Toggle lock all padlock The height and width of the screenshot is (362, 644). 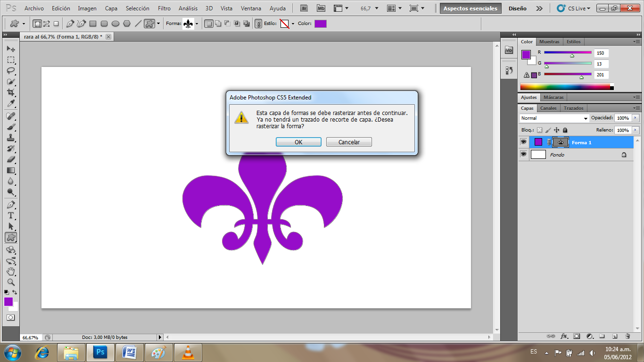565,130
